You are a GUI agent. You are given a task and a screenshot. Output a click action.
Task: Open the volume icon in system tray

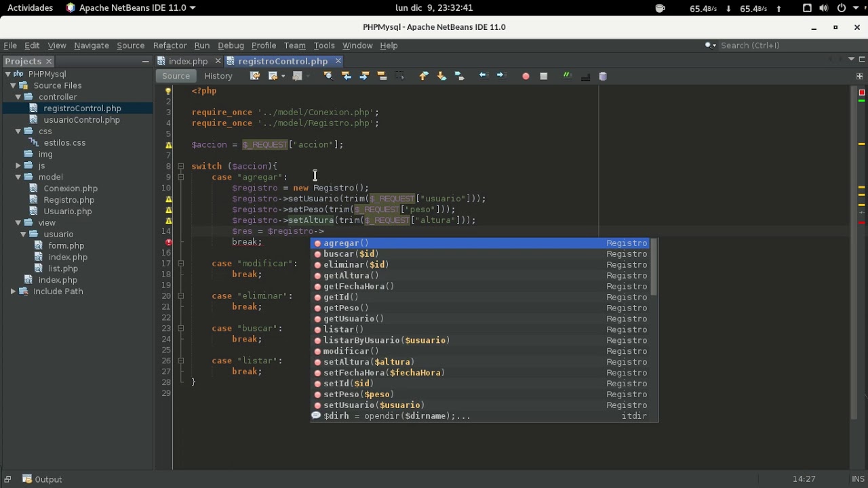click(824, 8)
